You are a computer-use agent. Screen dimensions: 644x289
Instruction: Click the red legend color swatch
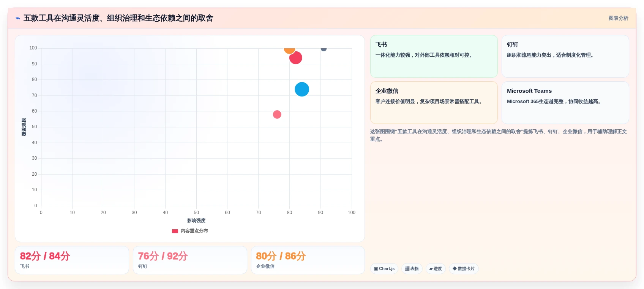(175, 231)
